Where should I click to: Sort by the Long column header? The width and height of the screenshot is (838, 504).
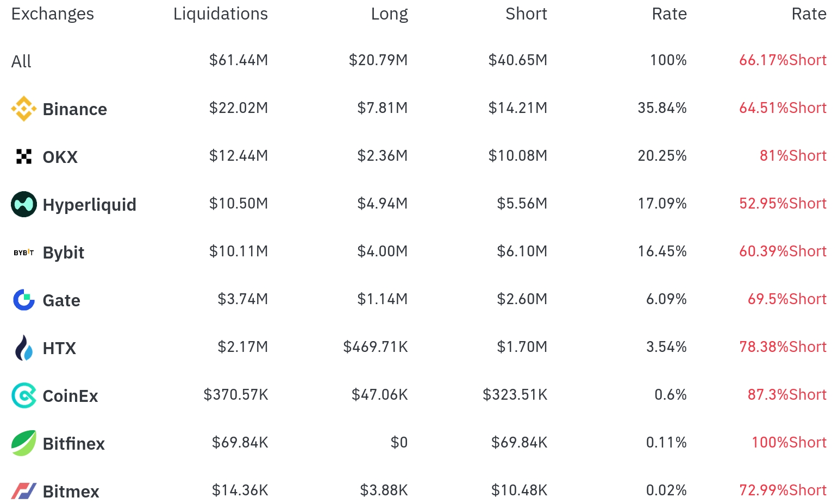(x=389, y=14)
